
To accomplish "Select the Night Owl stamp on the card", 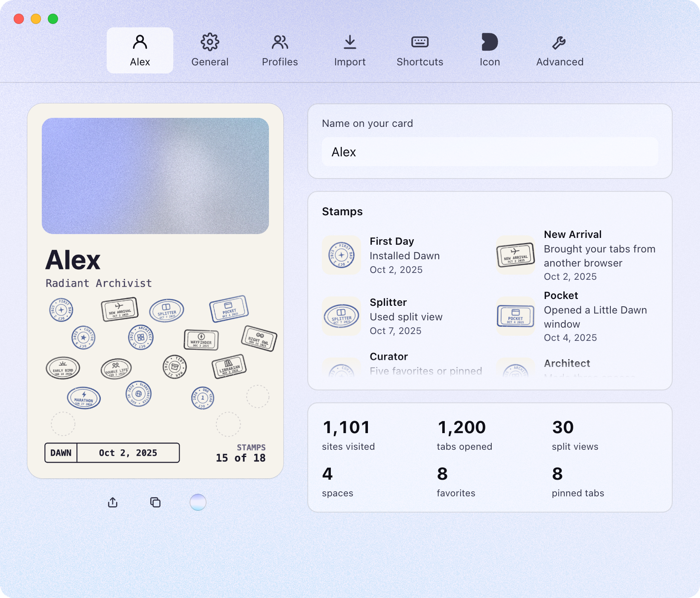I will point(259,339).
